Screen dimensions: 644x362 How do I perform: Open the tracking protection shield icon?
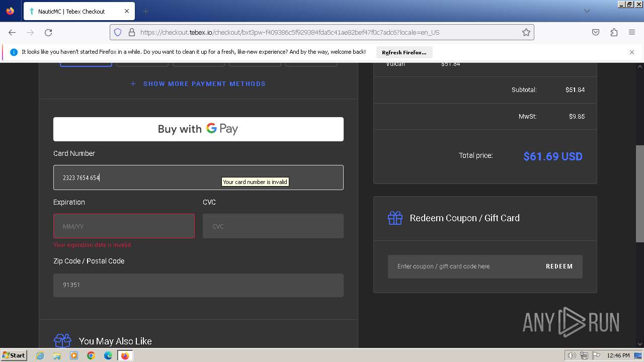pos(118,32)
